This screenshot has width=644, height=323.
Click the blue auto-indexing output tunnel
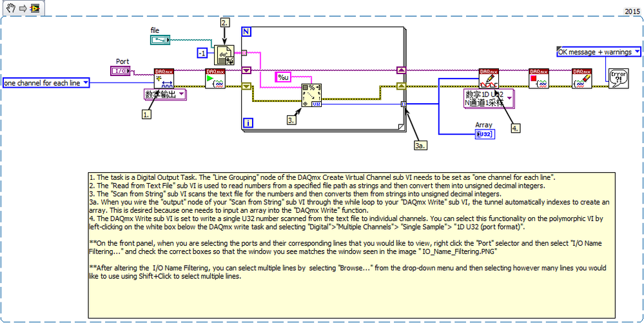pos(404,104)
